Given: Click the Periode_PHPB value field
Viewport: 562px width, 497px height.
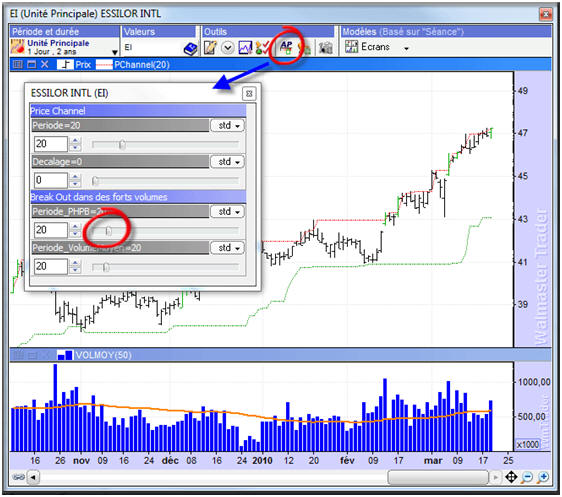Looking at the screenshot, I should pyautogui.click(x=51, y=230).
